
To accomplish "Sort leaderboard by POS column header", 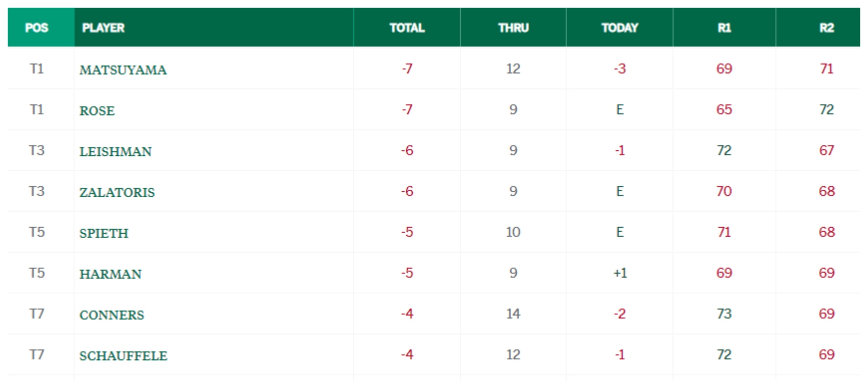I will click(37, 28).
